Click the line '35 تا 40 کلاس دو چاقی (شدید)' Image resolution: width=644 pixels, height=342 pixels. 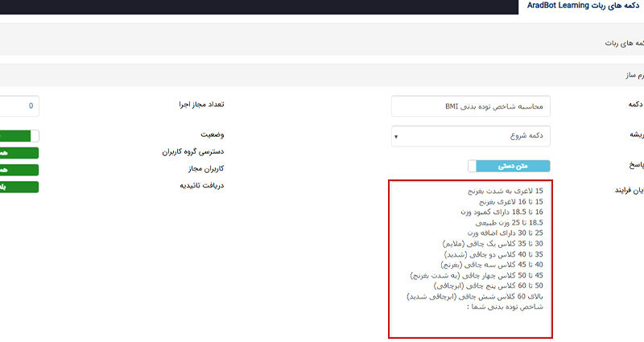[x=493, y=254]
